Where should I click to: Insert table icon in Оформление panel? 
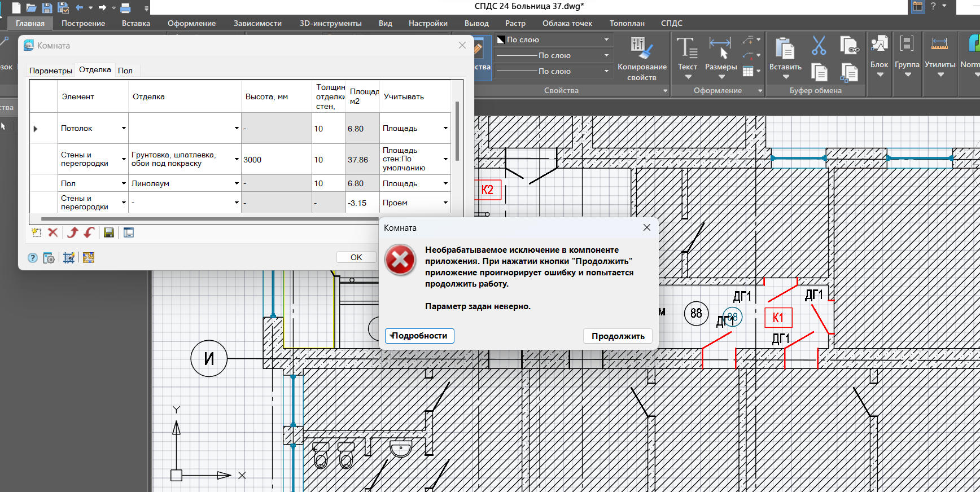pos(749,71)
